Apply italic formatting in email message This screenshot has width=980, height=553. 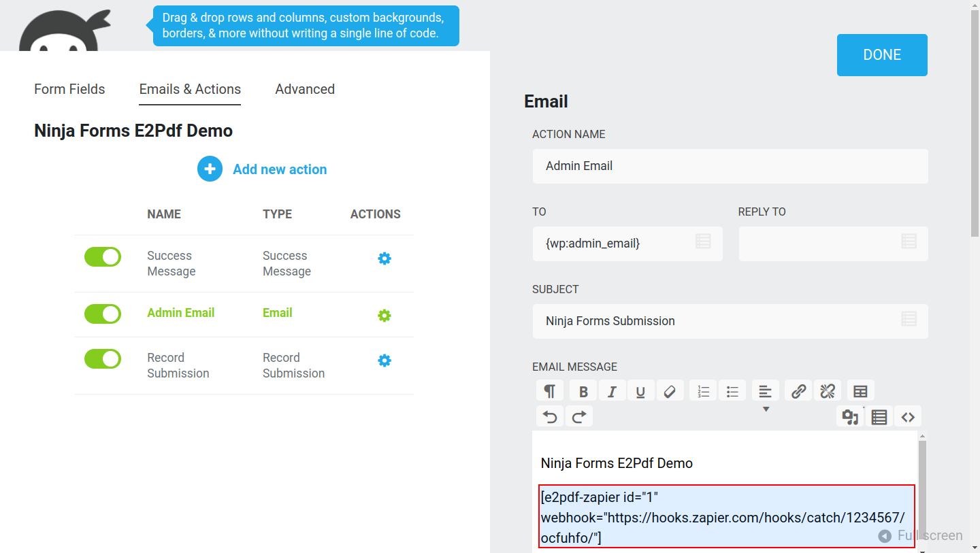point(612,391)
